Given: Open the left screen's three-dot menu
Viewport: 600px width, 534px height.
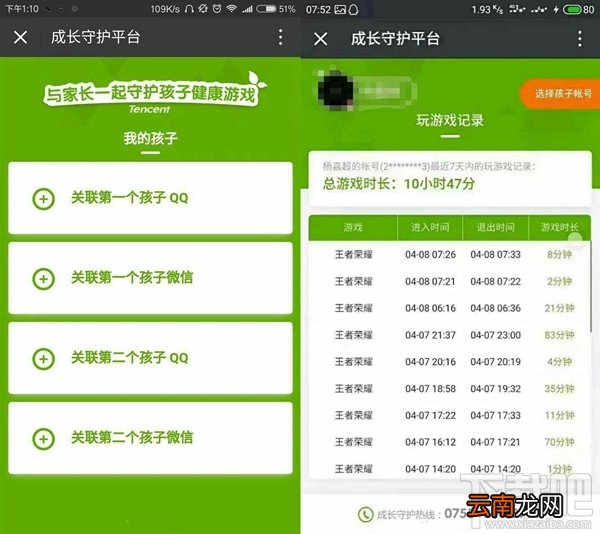Looking at the screenshot, I should (280, 37).
